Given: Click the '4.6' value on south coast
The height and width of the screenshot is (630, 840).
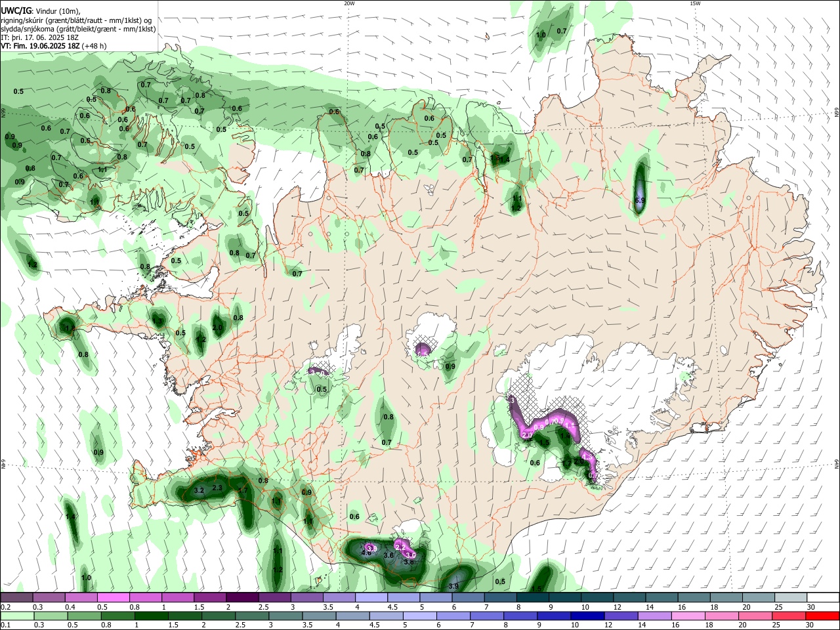Looking at the screenshot, I should 366,553.
